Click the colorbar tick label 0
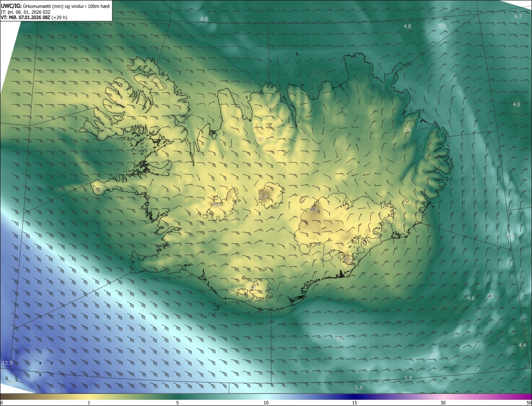This screenshot has height=406, width=532. [x=2, y=403]
